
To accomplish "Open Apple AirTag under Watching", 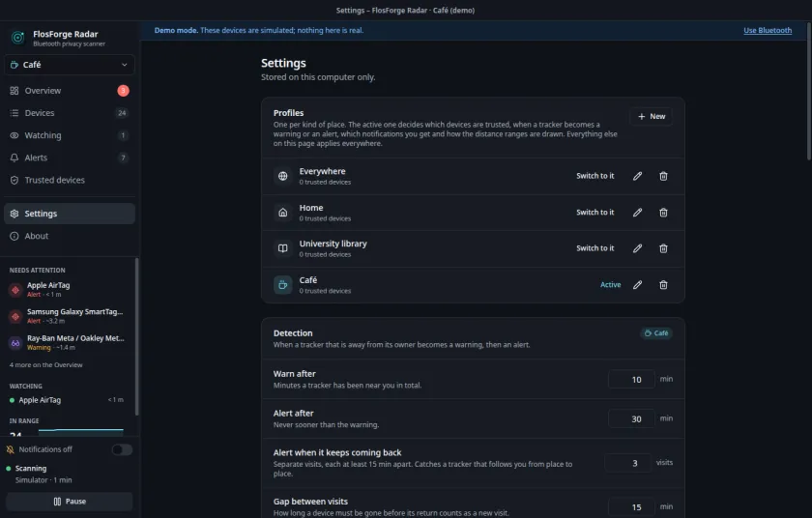I will (x=67, y=400).
